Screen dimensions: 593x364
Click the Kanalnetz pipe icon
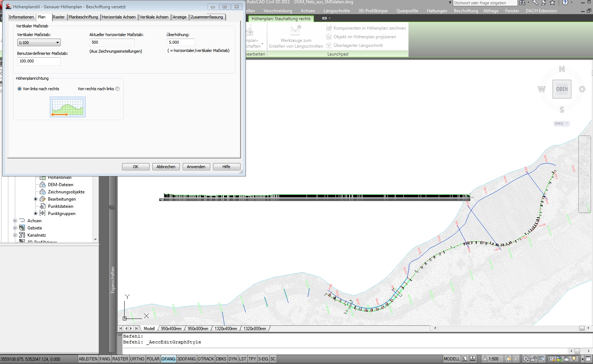(x=22, y=235)
